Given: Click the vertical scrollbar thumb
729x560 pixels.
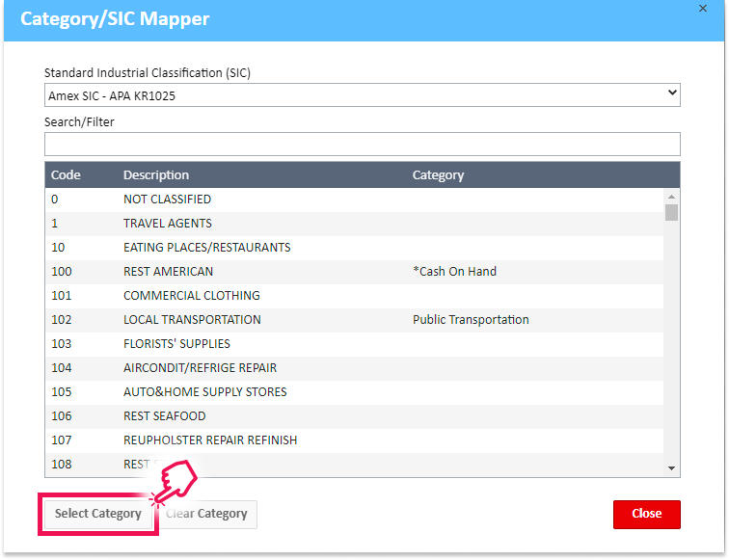Looking at the screenshot, I should pyautogui.click(x=671, y=212).
